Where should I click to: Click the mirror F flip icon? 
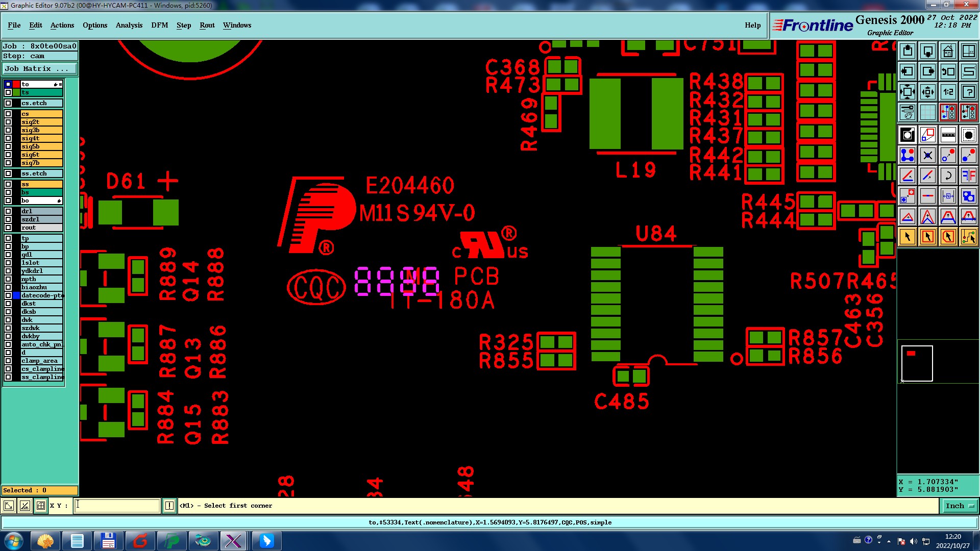click(x=968, y=176)
